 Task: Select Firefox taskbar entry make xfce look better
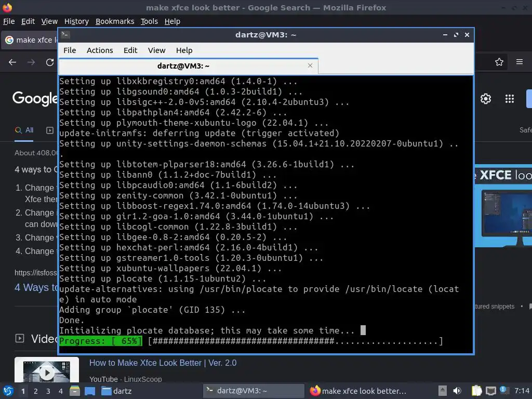(358, 391)
